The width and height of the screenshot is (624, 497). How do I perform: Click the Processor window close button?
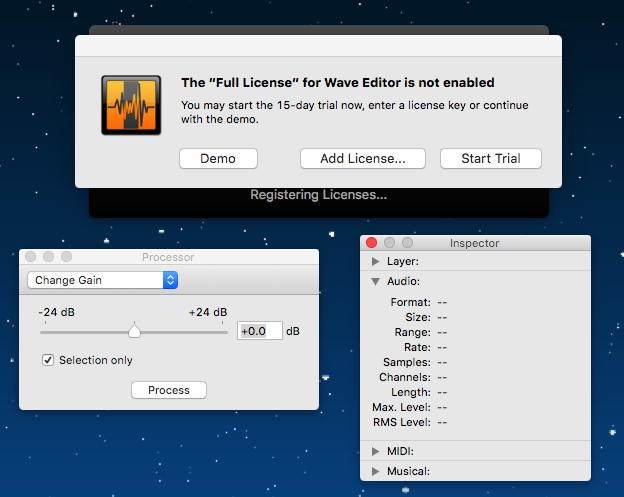click(31, 257)
